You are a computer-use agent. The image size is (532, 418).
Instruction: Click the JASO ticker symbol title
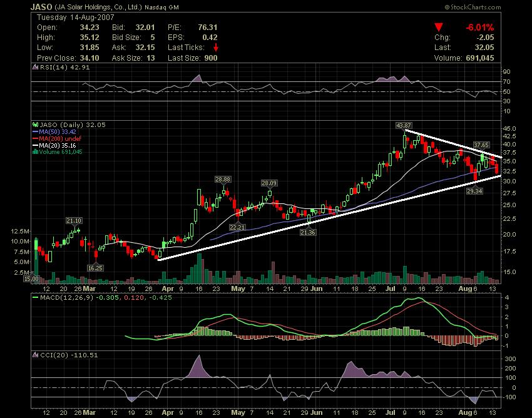[41, 7]
